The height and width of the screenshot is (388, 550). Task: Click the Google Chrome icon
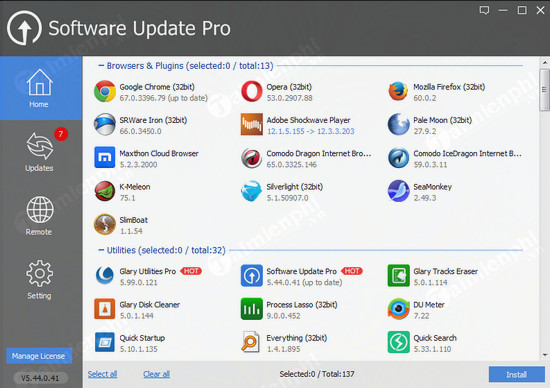105,91
